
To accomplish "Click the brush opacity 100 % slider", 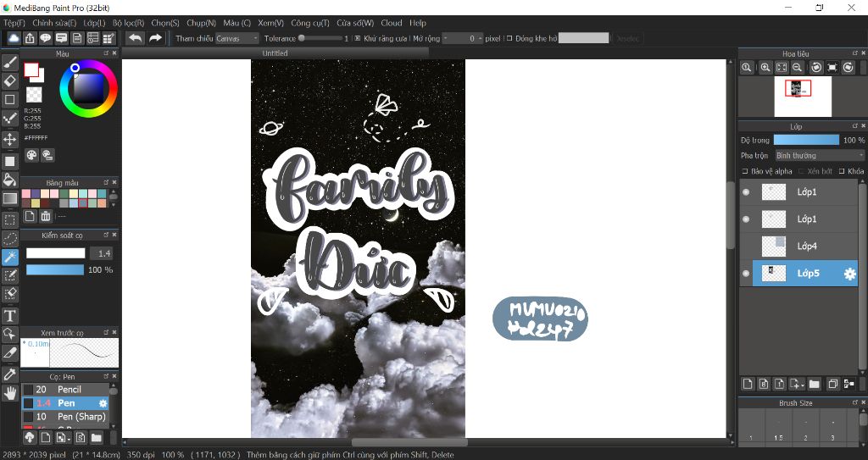I will 55,269.
